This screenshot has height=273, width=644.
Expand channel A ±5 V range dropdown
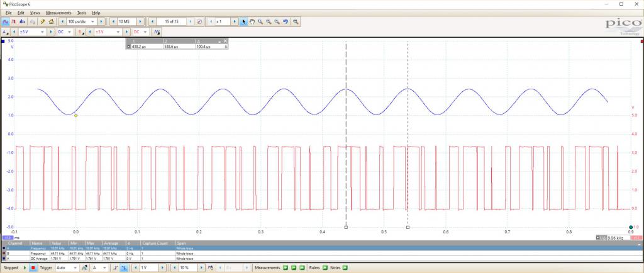point(43,31)
